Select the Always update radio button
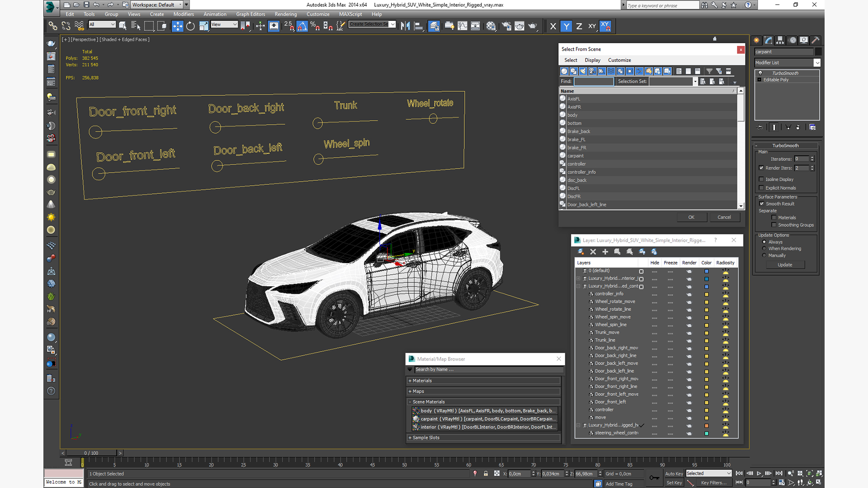 pyautogui.click(x=764, y=242)
